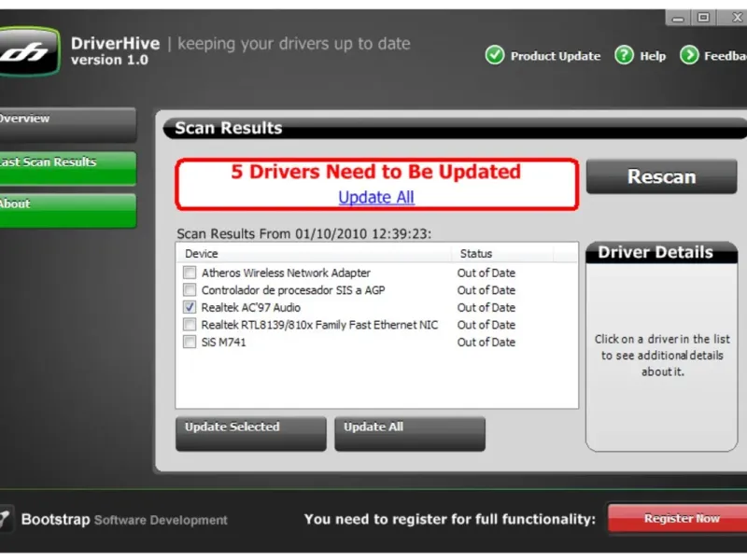Check the SiS M741 checkbox

[x=190, y=342]
